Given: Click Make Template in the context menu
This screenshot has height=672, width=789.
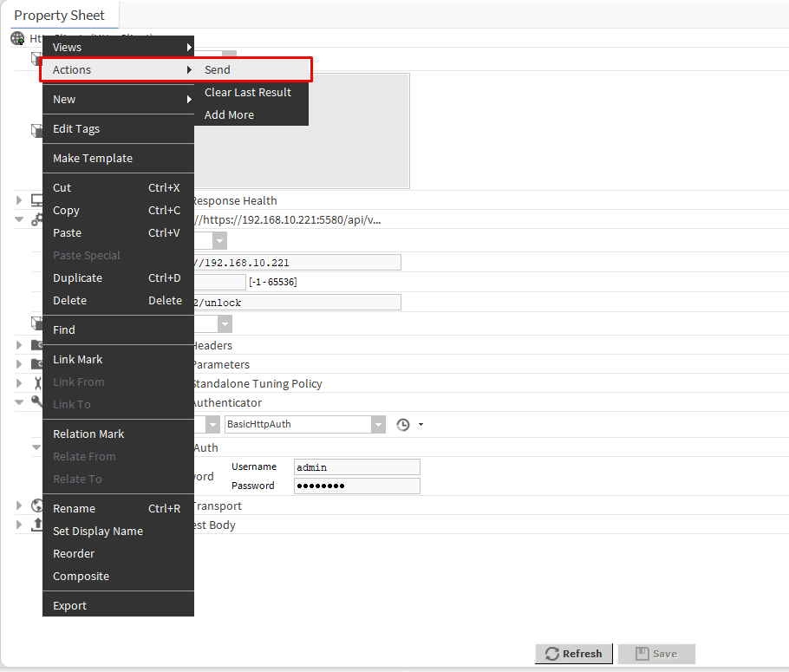Looking at the screenshot, I should (x=93, y=158).
